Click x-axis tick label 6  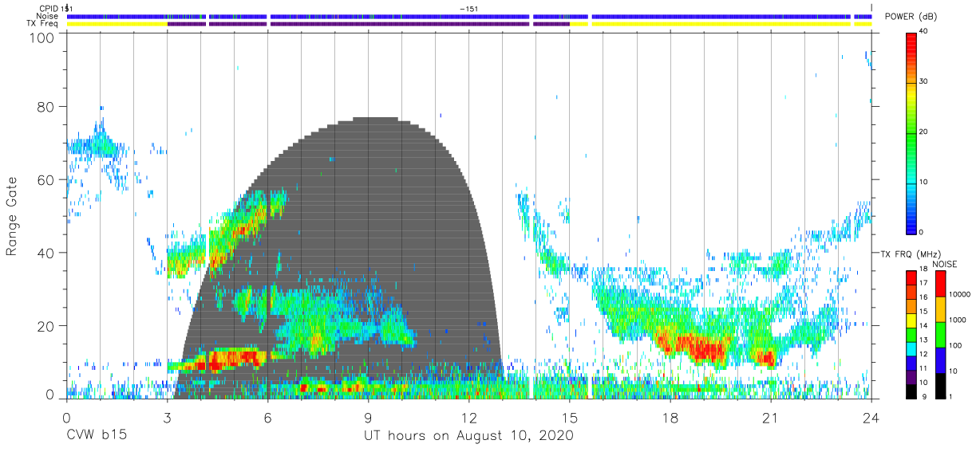coord(267,418)
